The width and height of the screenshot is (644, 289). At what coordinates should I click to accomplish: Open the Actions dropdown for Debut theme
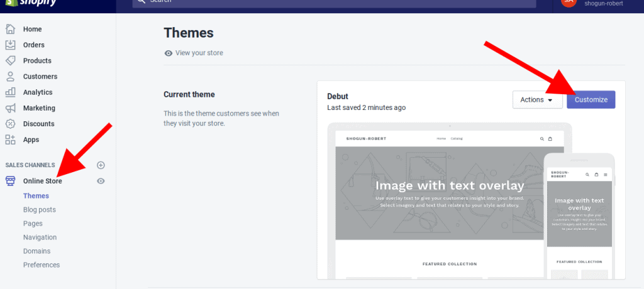click(538, 100)
